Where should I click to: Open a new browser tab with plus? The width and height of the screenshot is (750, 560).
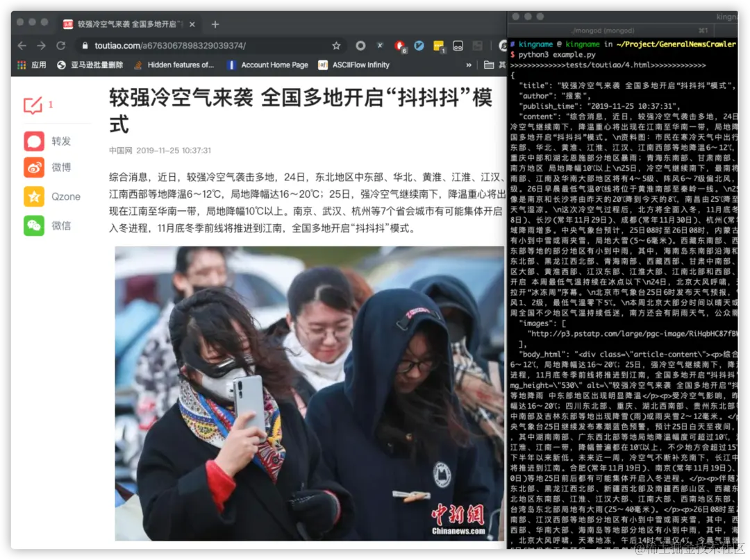[x=215, y=24]
